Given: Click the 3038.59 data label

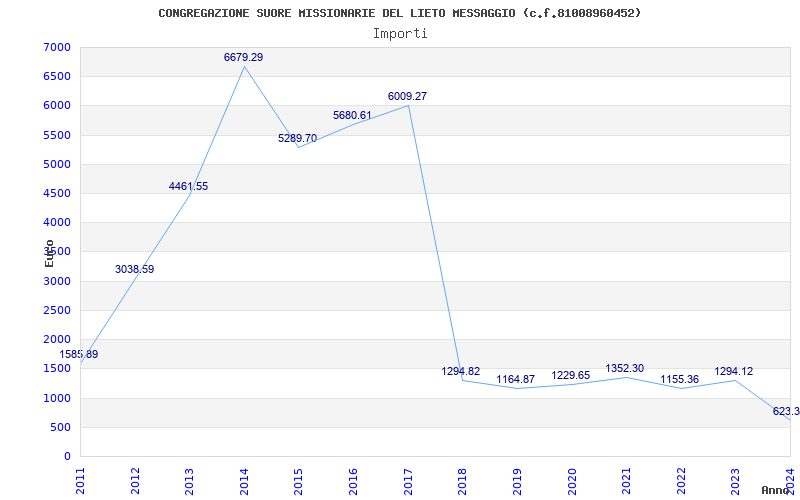Looking at the screenshot, I should [134, 269].
